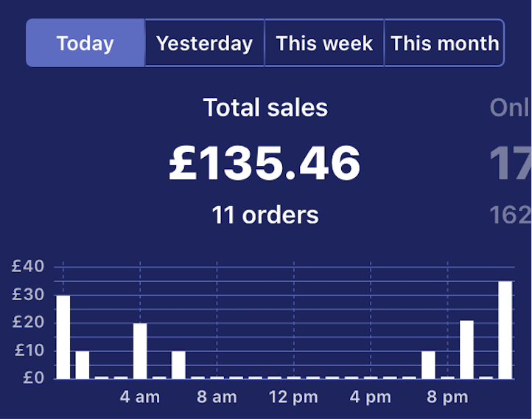Image resolution: width=532 pixels, height=419 pixels.
Task: Select the 8 am time label
Action: [217, 398]
